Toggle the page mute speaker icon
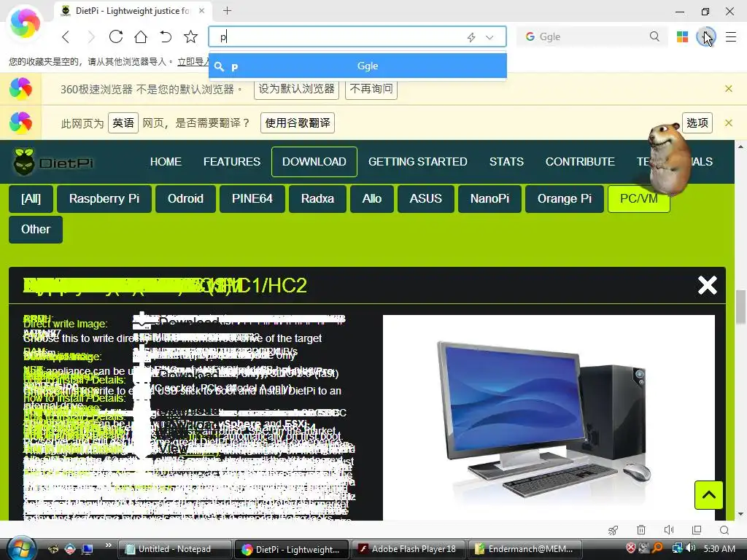Viewport: 747px width, 560px height. (669, 530)
